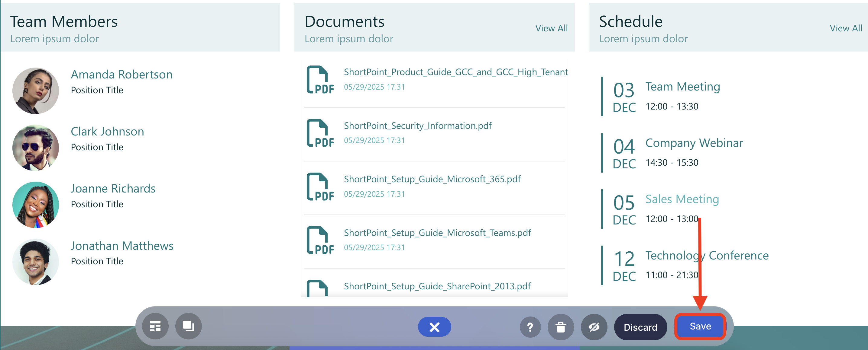Toggle the hidden eye visibility icon
868x350 pixels.
tap(594, 327)
